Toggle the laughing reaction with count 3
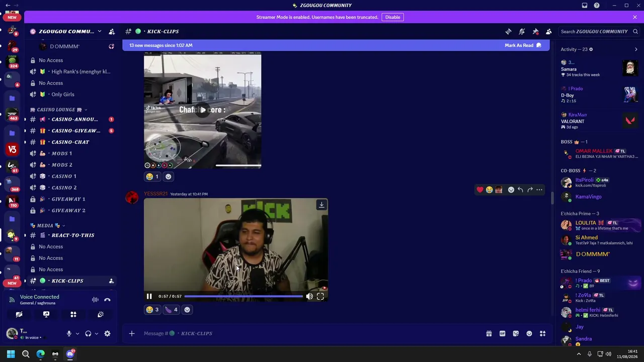This screenshot has width=644, height=362. (x=152, y=310)
